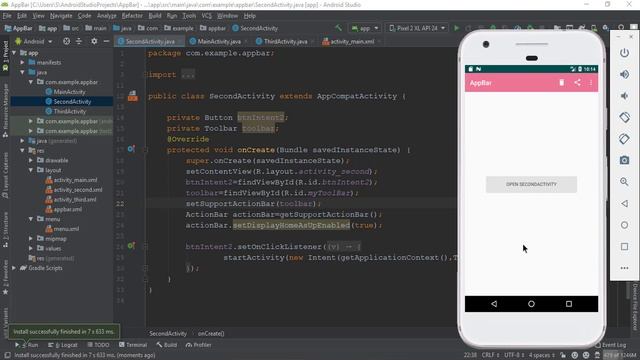Viewport: 640px width, 360px height.
Task: Click the emulator sidebar Overview square
Action: pos(624,247)
